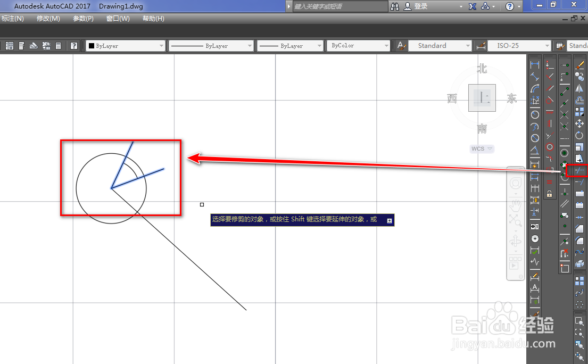
Task: Toggle Center object snap
Action: pos(565,153)
